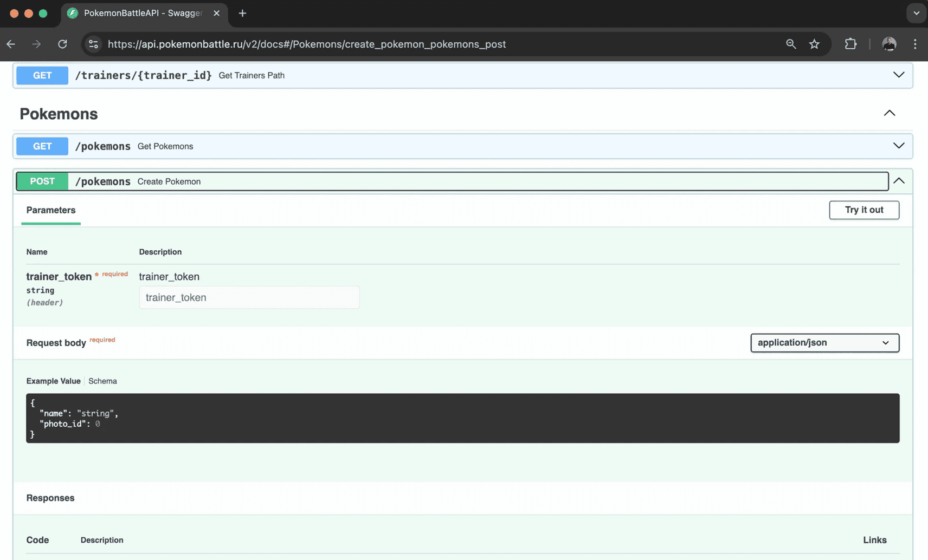The image size is (928, 560).
Task: Click the browser forward arrow
Action: click(x=36, y=44)
